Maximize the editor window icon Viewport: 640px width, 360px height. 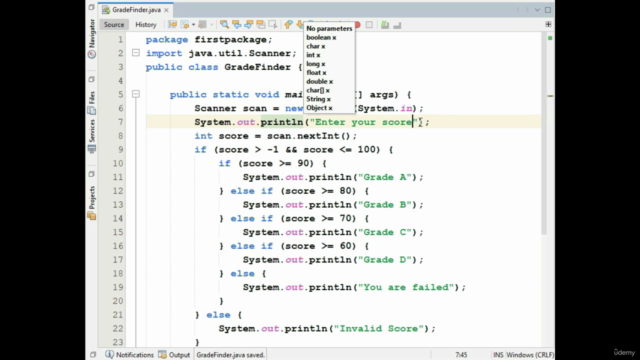548,10
